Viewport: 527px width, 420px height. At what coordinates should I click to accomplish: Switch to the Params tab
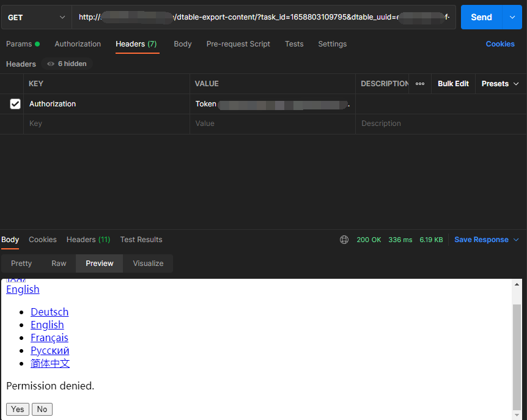tap(22, 44)
